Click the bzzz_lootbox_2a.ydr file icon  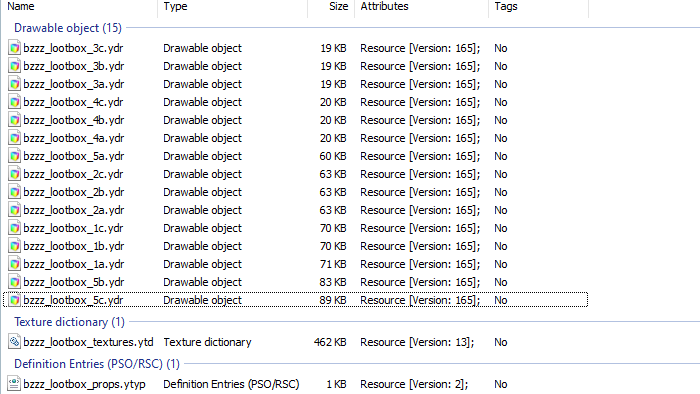[14, 210]
